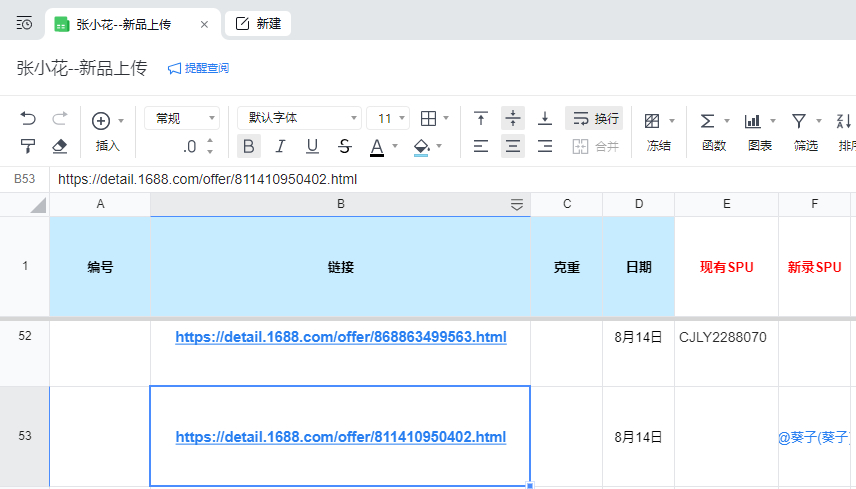The image size is (856, 489).
Task: Click the undo arrow icon
Action: point(28,119)
